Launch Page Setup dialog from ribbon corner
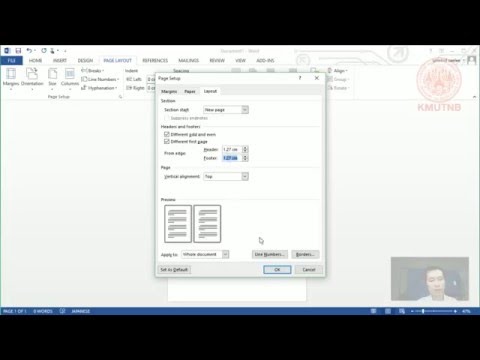 pyautogui.click(x=120, y=97)
